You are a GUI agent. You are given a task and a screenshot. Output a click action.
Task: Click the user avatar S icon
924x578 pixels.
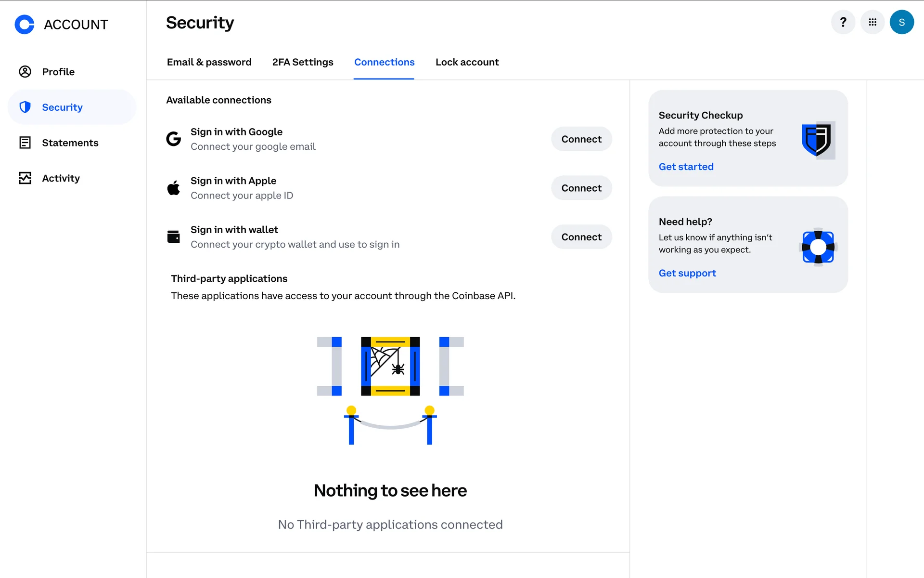click(x=901, y=22)
